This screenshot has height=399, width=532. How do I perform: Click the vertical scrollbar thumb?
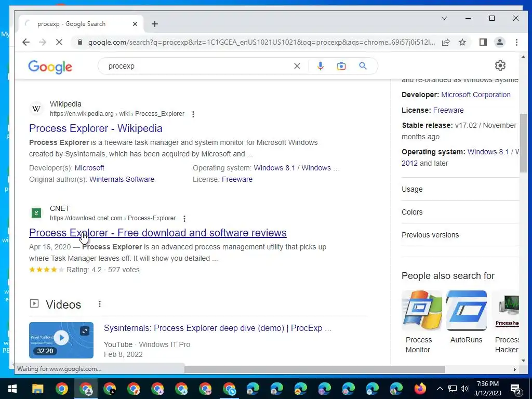pyautogui.click(x=523, y=143)
